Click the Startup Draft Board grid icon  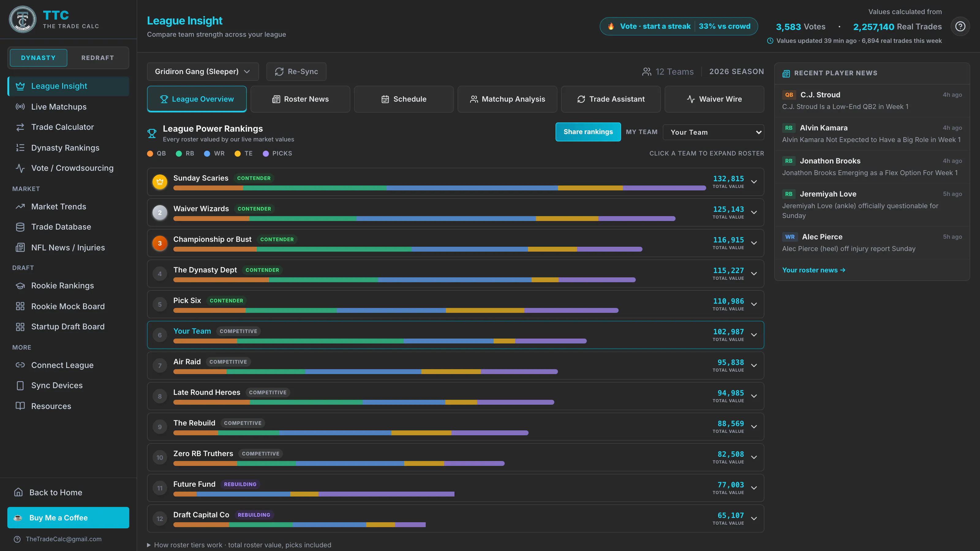20,327
